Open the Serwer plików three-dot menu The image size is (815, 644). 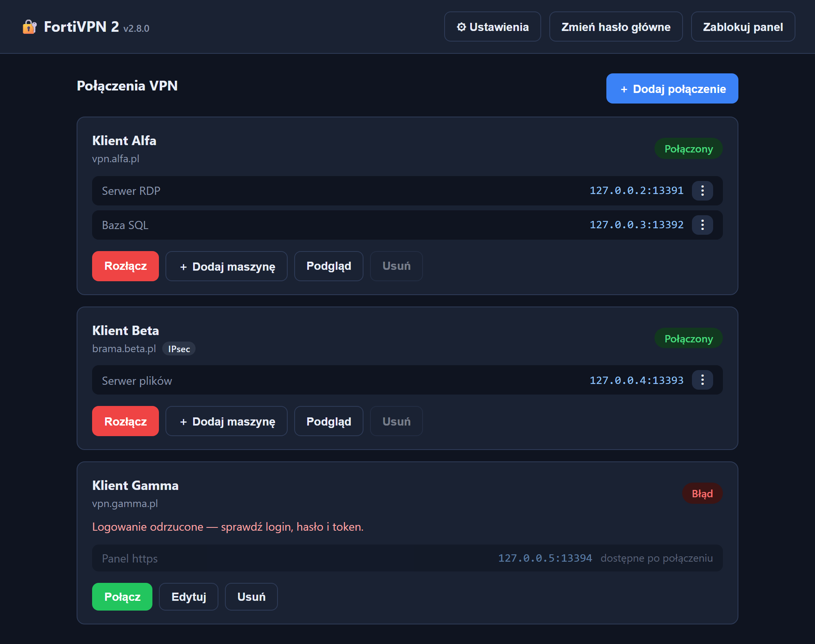pos(702,380)
